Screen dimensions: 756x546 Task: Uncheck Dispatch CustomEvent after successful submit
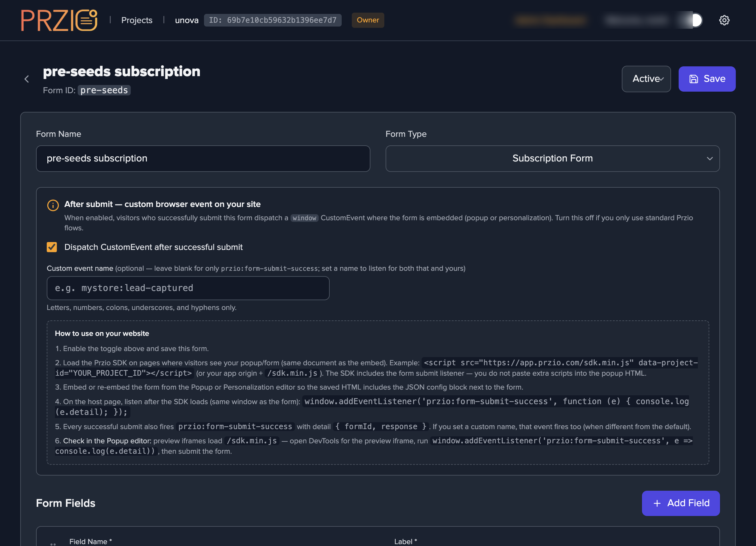(52, 247)
